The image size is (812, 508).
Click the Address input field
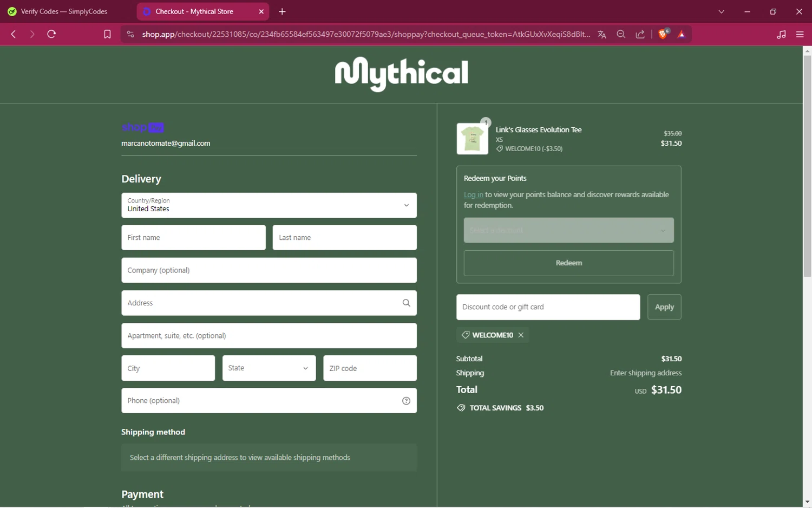(269, 303)
